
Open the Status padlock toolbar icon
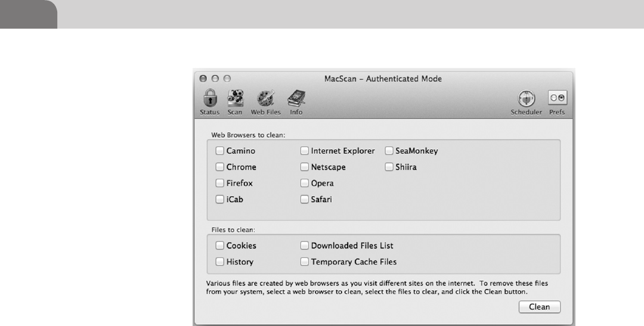click(210, 98)
